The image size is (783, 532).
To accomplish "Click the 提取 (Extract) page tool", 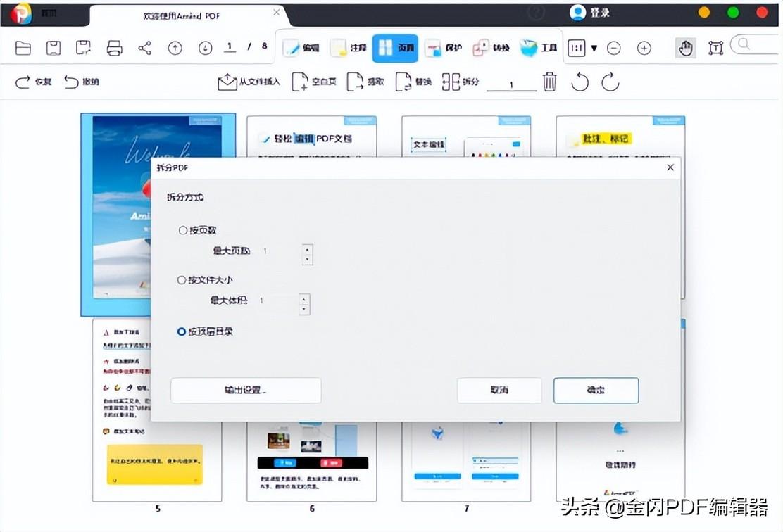I will (x=365, y=82).
